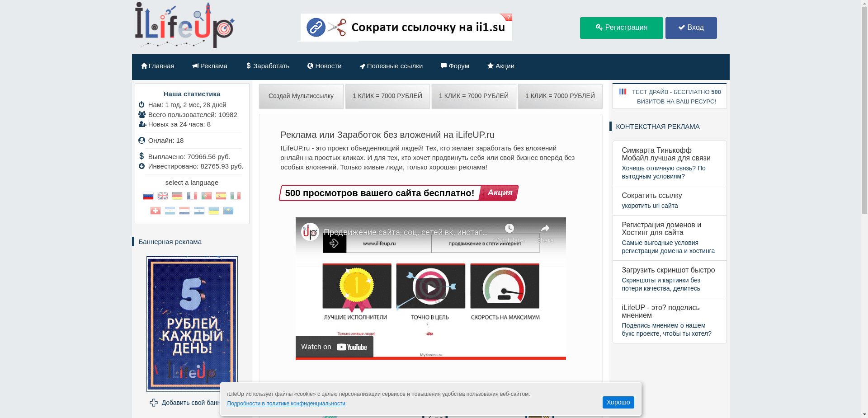The image size is (868, 418).
Task: Open the Форум section from the navigation bar
Action: click(455, 66)
